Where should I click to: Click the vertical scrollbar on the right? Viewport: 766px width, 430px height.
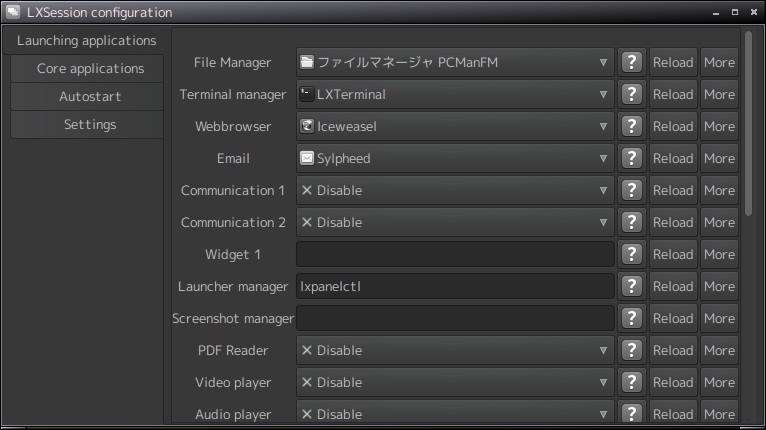click(x=748, y=120)
